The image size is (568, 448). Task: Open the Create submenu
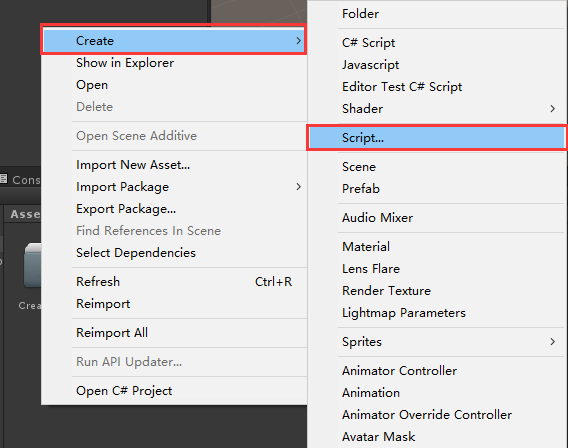pos(174,41)
